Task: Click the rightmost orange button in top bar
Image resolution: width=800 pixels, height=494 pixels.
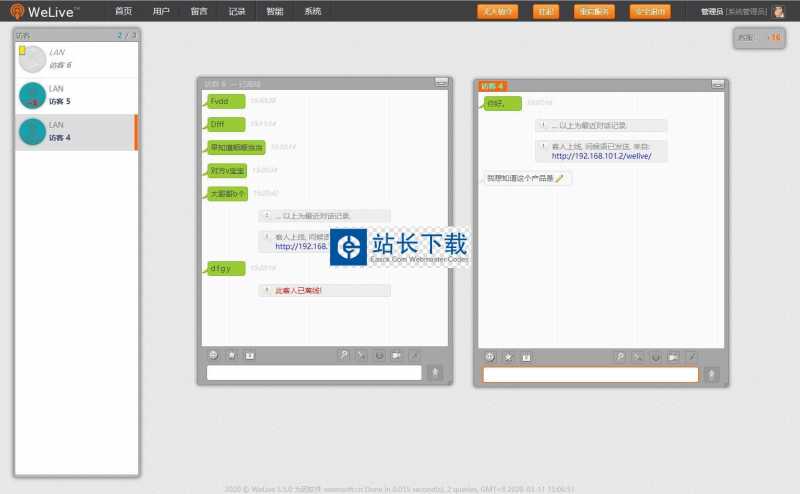Action: click(x=650, y=11)
